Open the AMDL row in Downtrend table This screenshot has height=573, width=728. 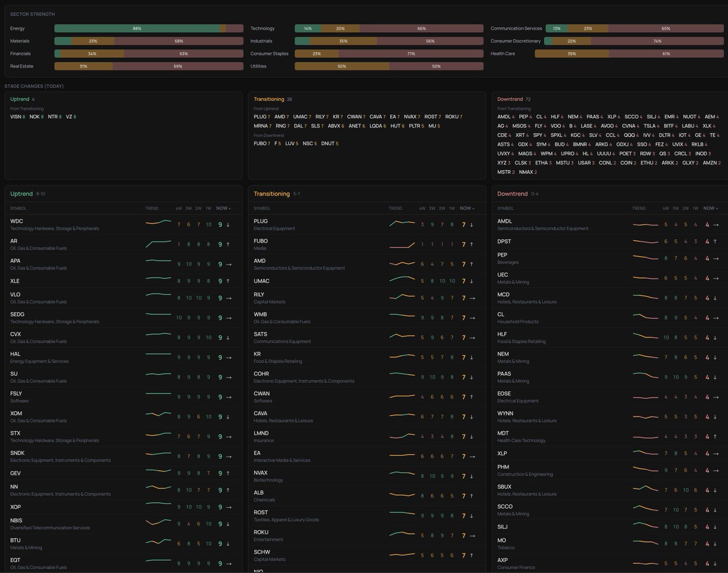[x=610, y=225]
